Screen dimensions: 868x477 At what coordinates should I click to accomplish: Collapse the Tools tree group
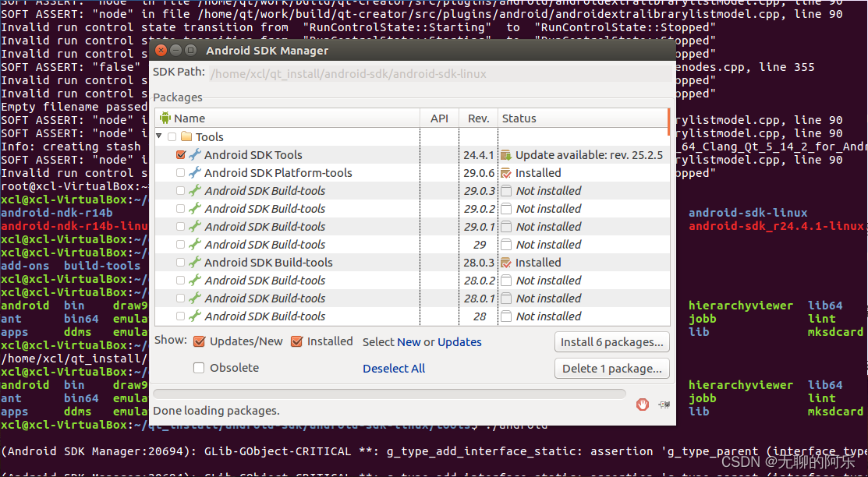[159, 136]
